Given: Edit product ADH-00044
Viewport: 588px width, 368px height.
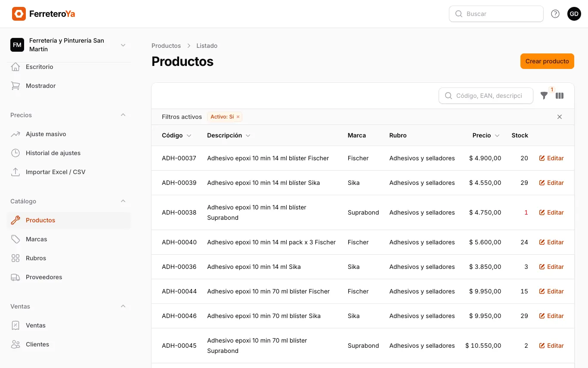Looking at the screenshot, I should point(551,291).
